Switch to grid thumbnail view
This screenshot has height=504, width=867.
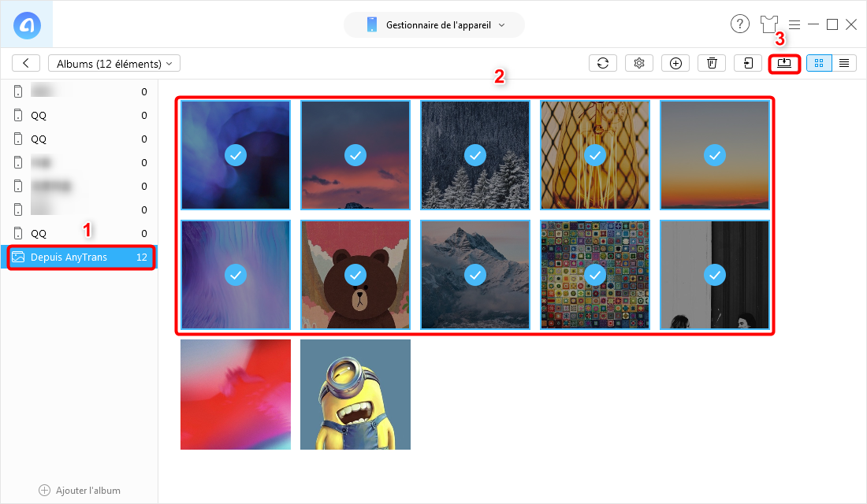coord(819,63)
